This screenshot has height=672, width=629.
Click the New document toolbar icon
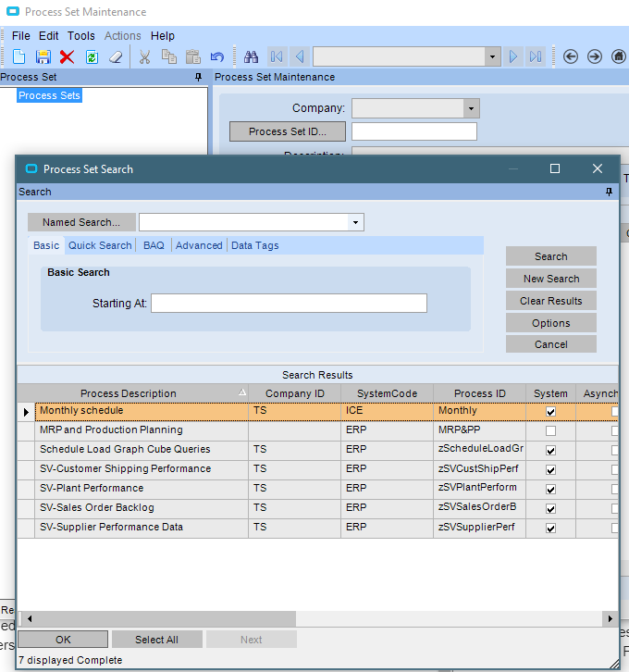click(x=18, y=56)
